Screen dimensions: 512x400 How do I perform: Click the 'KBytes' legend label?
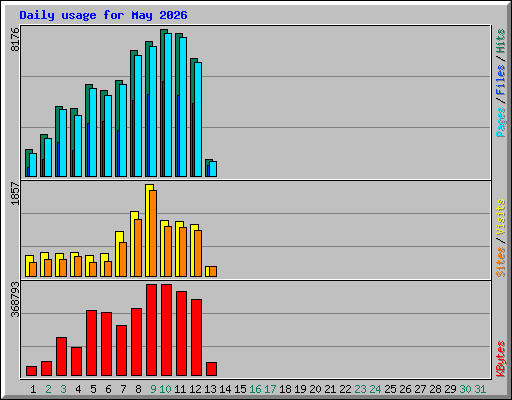point(501,359)
